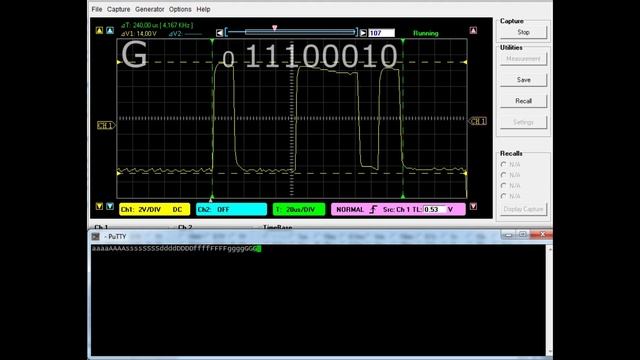Click the ΔT 240.00 us readout
Image resolution: width=640 pixels, height=360 pixels.
pos(157,25)
